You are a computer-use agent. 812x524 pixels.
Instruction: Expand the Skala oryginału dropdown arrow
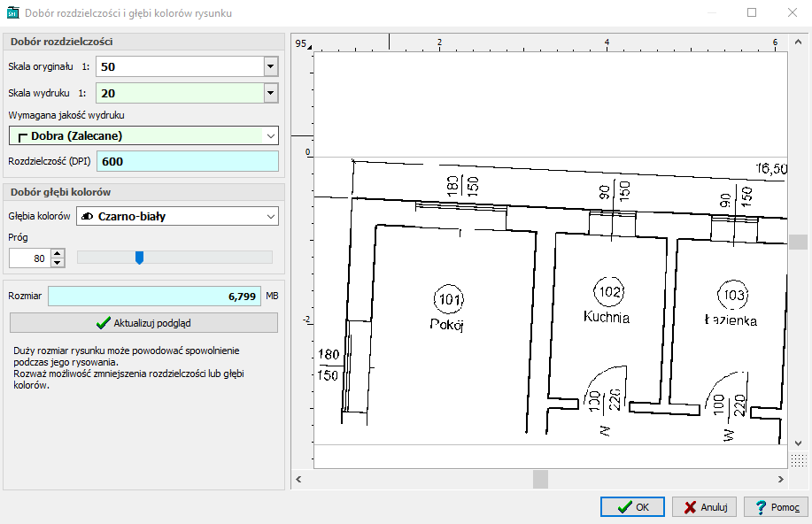tap(270, 67)
